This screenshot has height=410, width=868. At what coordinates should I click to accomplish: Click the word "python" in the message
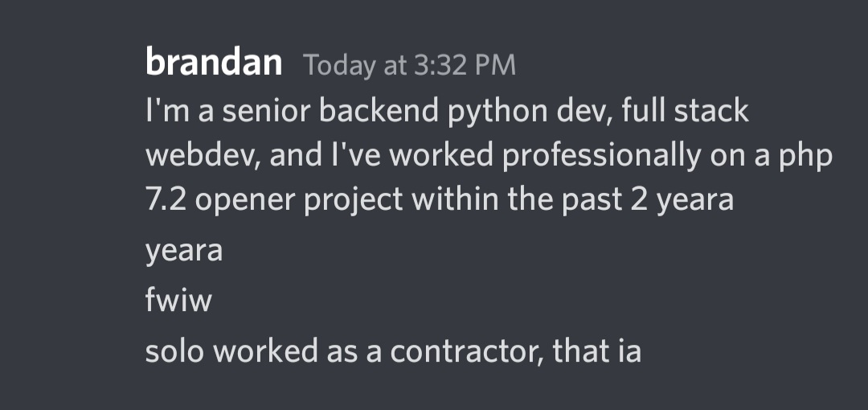point(503,112)
